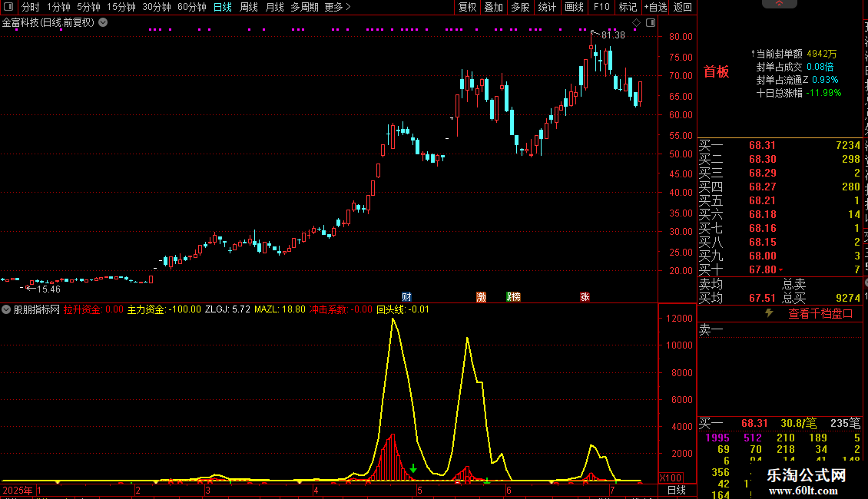Switch to 15分钟 period
Image resolution: width=868 pixels, height=499 pixels.
(x=121, y=7)
